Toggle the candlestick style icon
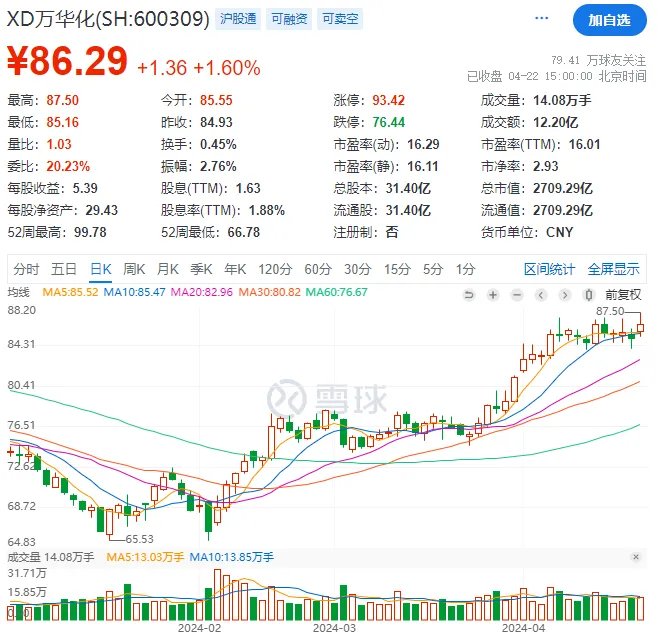659x638 pixels. coord(589,295)
